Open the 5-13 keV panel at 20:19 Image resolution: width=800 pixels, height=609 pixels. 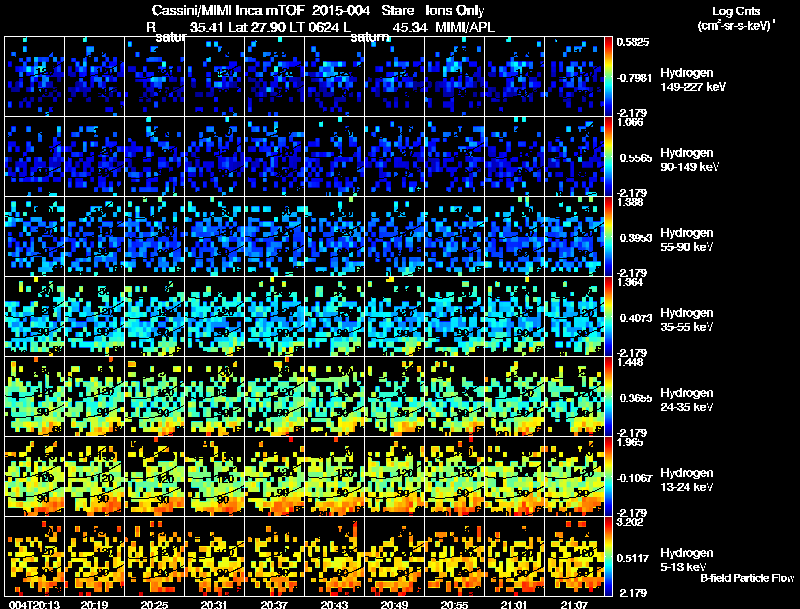coord(95,556)
